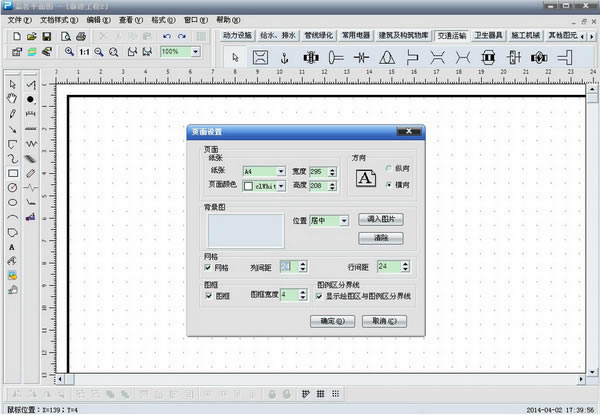The image size is (600, 415).
Task: Select the arrow pointer in the symbol bar
Action: [x=236, y=58]
